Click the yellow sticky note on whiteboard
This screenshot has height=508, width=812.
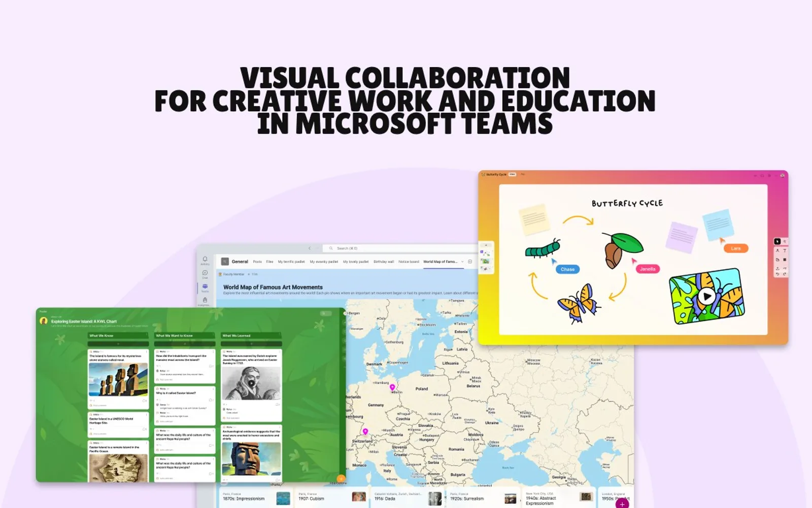pos(534,219)
